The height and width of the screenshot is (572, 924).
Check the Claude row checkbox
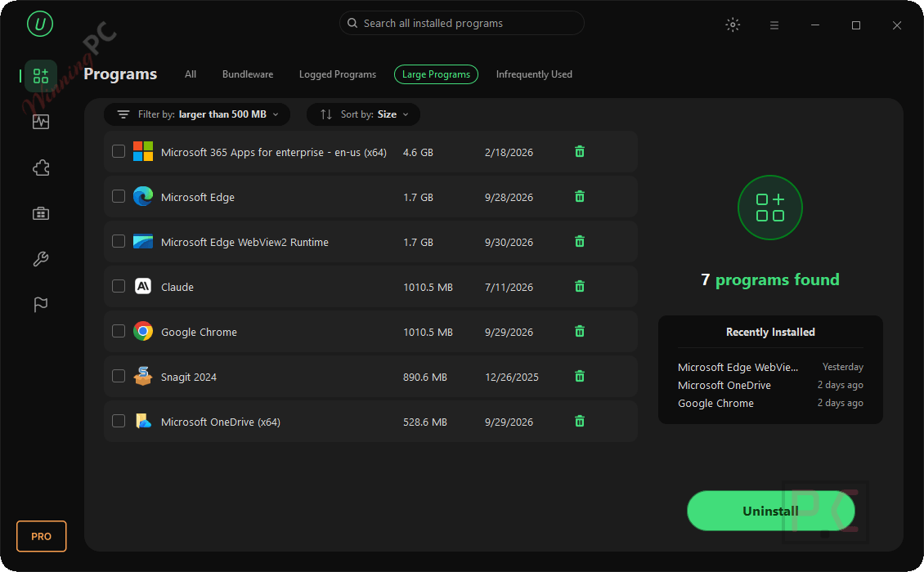point(119,286)
